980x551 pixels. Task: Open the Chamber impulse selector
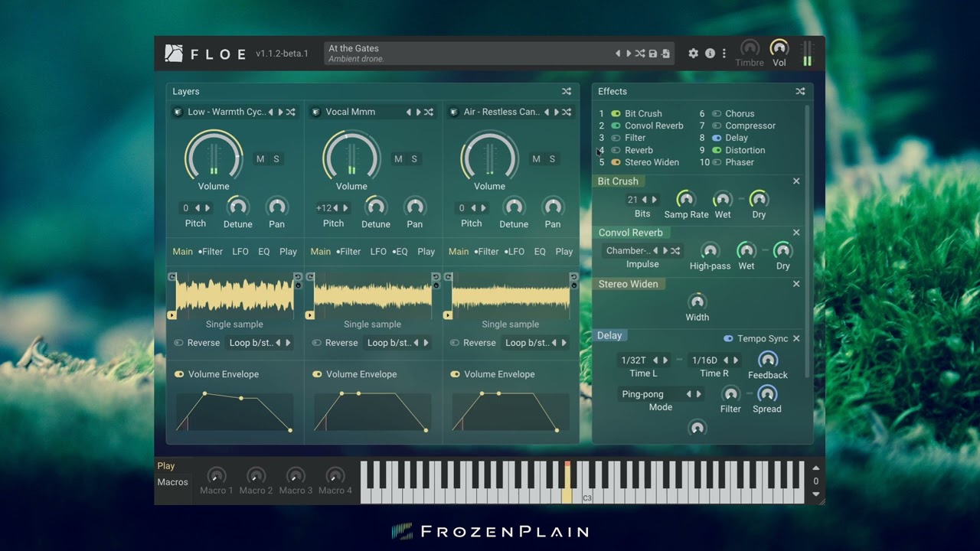[x=628, y=251]
